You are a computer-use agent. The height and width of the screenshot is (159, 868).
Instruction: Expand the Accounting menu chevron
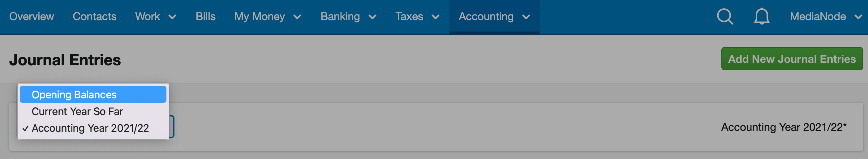(x=526, y=17)
